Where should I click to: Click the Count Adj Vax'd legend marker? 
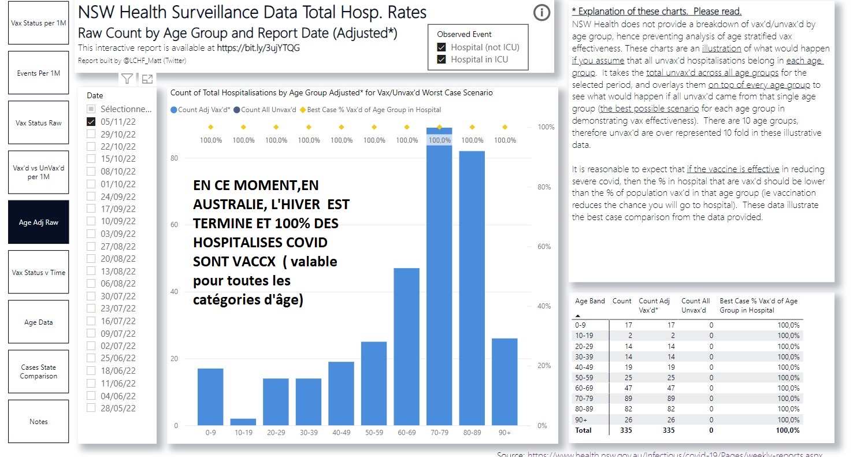pos(174,110)
